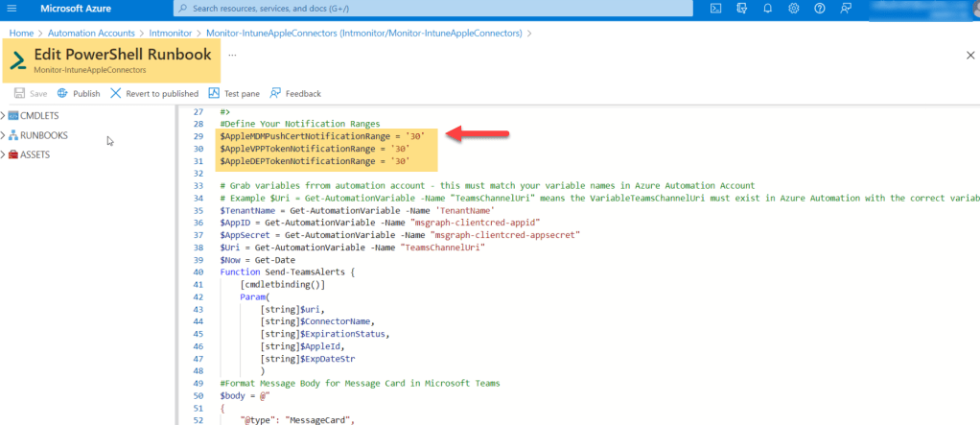
Task: Expand the RUNBOOKS tree node
Action: click(4, 135)
